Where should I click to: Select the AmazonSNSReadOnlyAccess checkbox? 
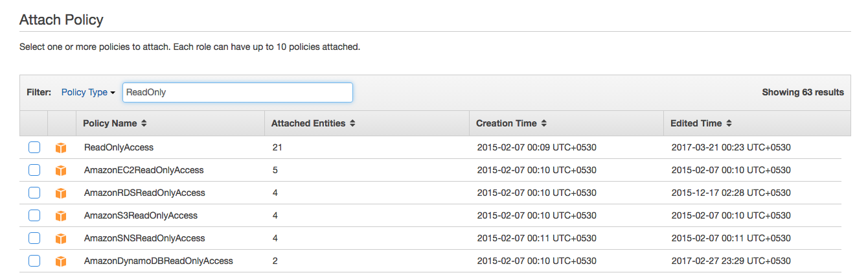click(x=34, y=238)
